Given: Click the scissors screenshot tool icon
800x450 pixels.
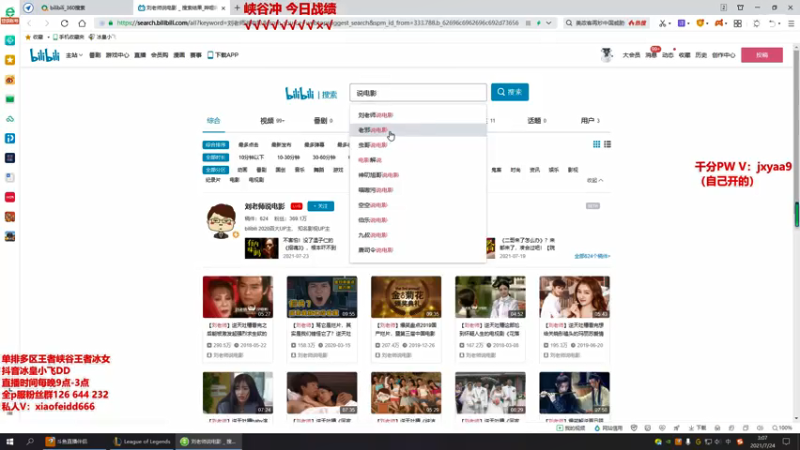Looking at the screenshot, I should [662, 23].
